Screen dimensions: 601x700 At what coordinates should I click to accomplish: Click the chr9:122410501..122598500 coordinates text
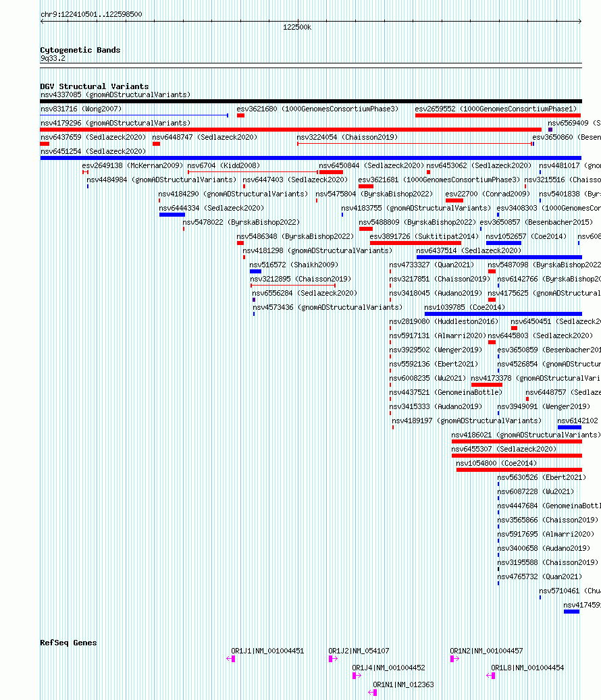tap(91, 14)
